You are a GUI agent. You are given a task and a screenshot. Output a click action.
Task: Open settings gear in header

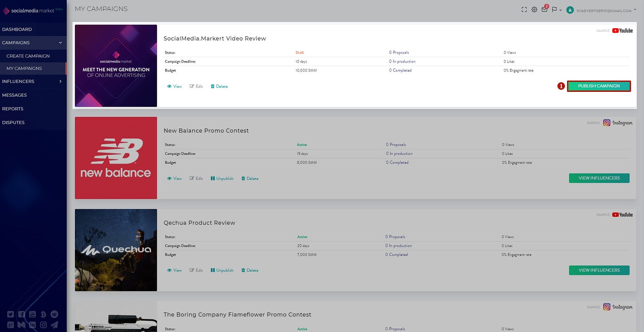click(x=534, y=10)
